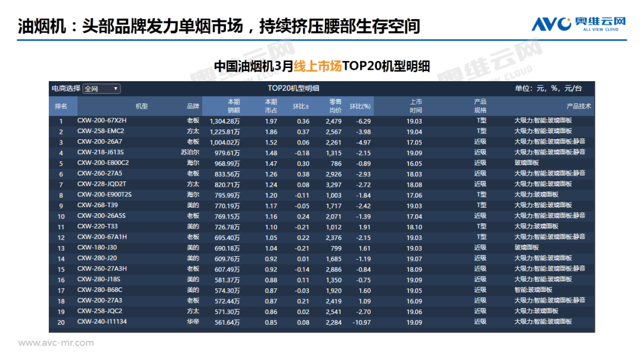The height and width of the screenshot is (363, 644).
Task: Click market share 1.97
Action: click(x=271, y=121)
